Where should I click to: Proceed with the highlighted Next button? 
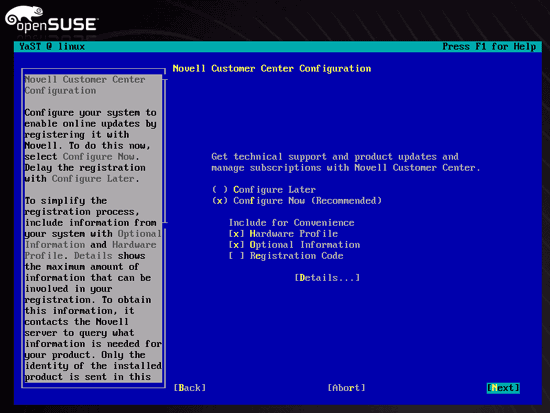tap(503, 388)
